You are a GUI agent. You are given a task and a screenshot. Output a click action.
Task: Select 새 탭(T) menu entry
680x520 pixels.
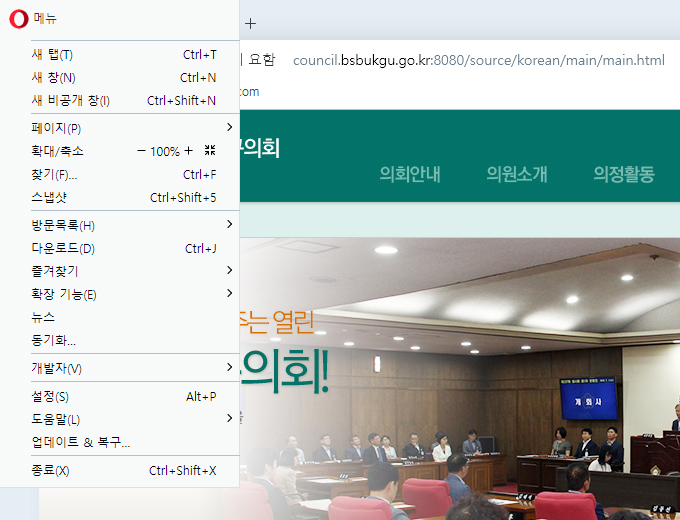click(124, 55)
